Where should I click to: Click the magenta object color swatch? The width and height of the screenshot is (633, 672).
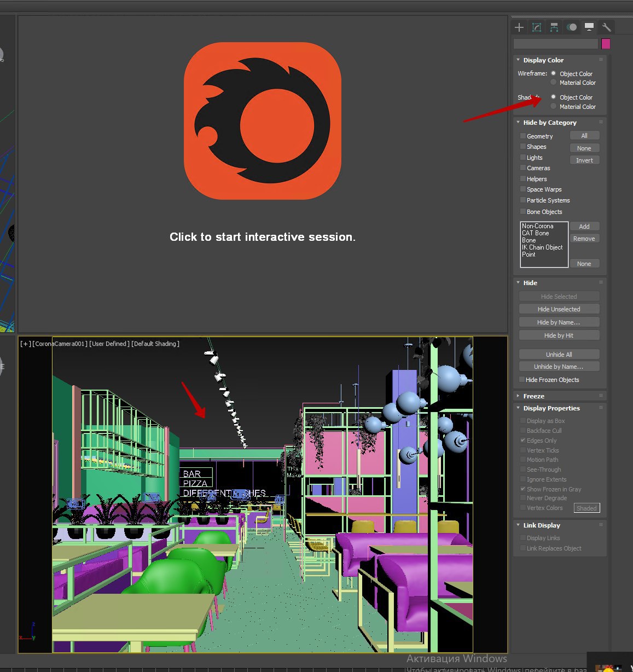point(606,44)
